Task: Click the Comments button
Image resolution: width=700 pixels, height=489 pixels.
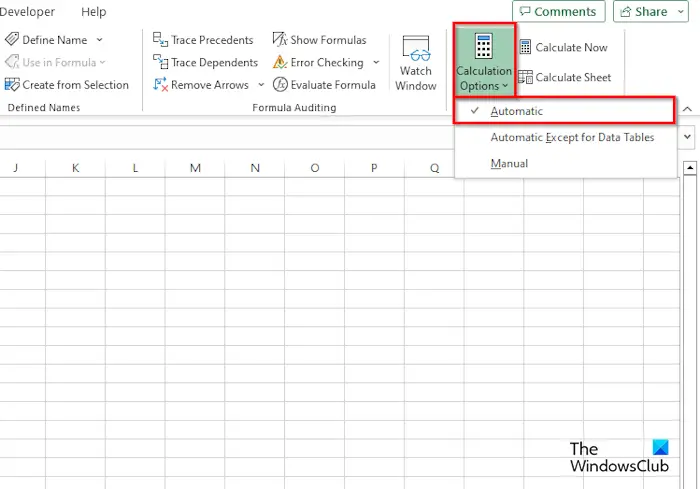Action: 558,12
